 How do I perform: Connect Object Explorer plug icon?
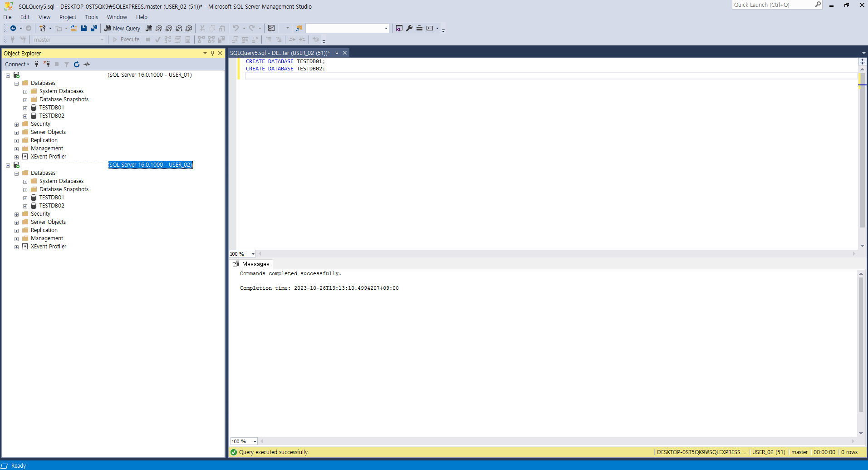click(x=37, y=64)
